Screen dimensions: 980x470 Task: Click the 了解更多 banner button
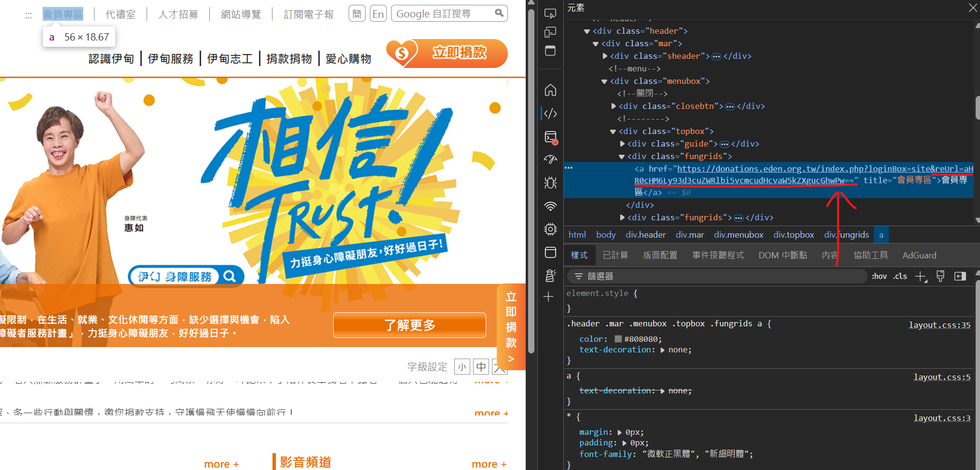(409, 325)
